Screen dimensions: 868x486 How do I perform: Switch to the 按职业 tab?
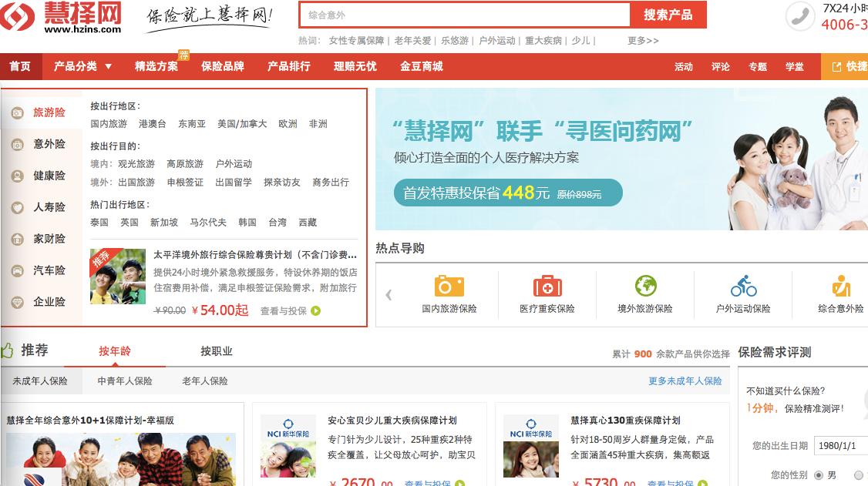tap(217, 351)
